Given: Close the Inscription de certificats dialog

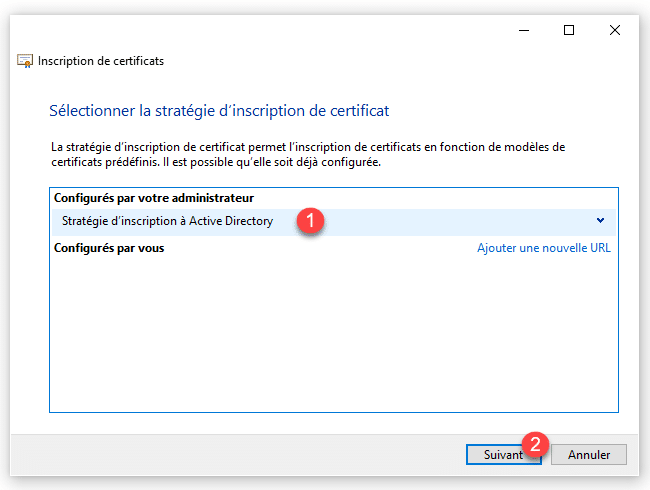Looking at the screenshot, I should 615,30.
